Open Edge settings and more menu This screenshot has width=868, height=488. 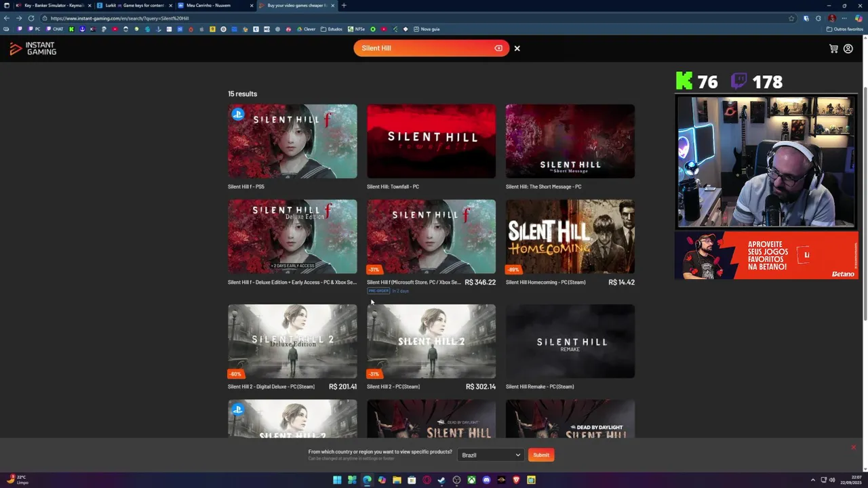(x=845, y=18)
